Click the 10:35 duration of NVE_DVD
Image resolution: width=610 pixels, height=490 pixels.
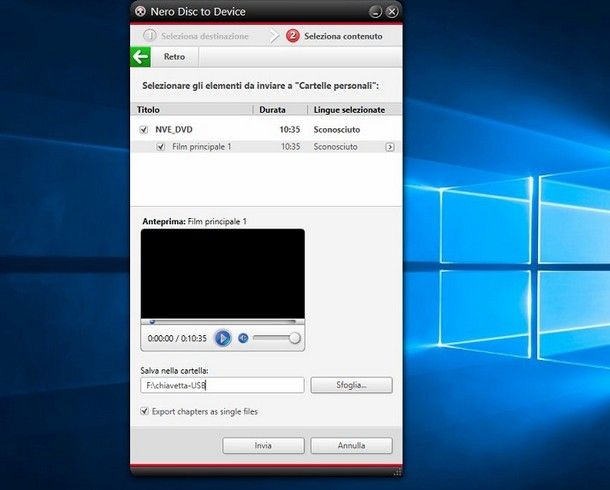(290, 130)
